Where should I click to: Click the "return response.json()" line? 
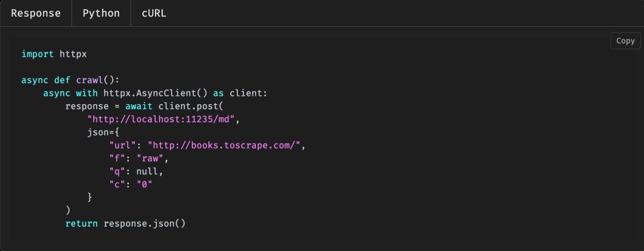[x=125, y=224]
